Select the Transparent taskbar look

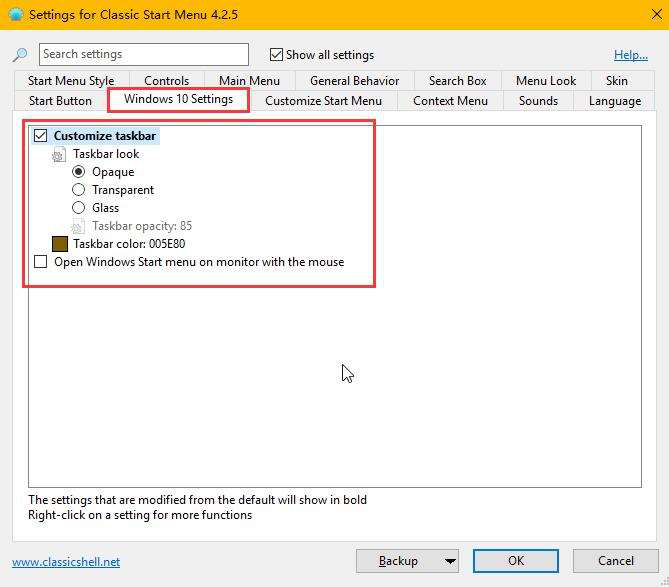point(79,189)
